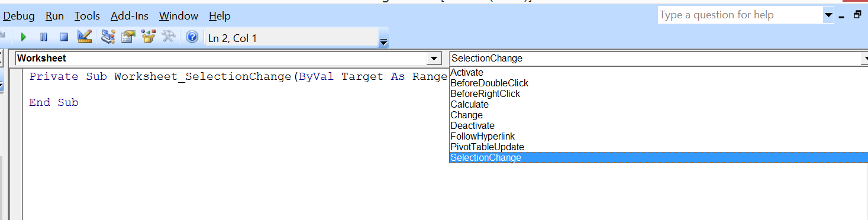Image resolution: width=868 pixels, height=220 pixels.
Task: Expand the help question box dropdown arrow
Action: (828, 15)
